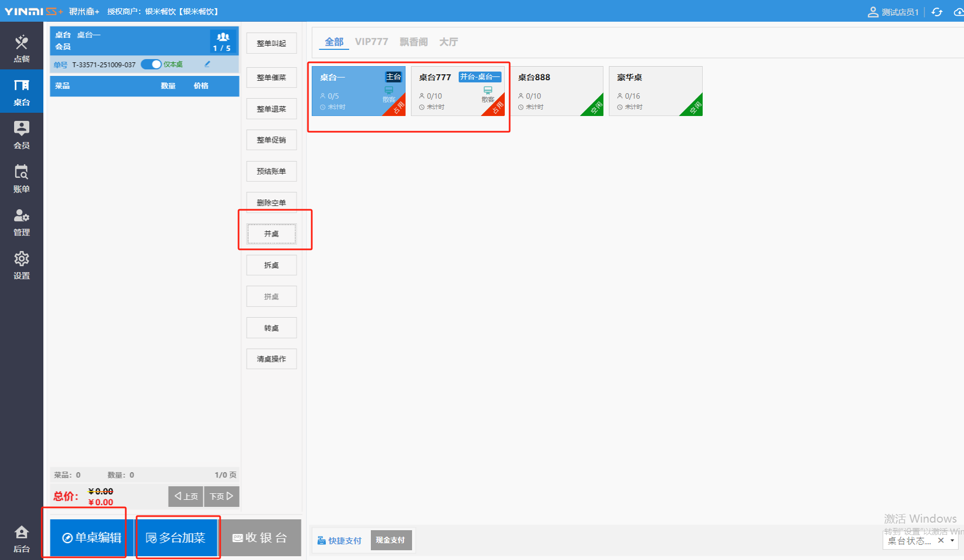This screenshot has height=560, width=964.
Task: Click the 多台加菜 button
Action: (x=176, y=537)
